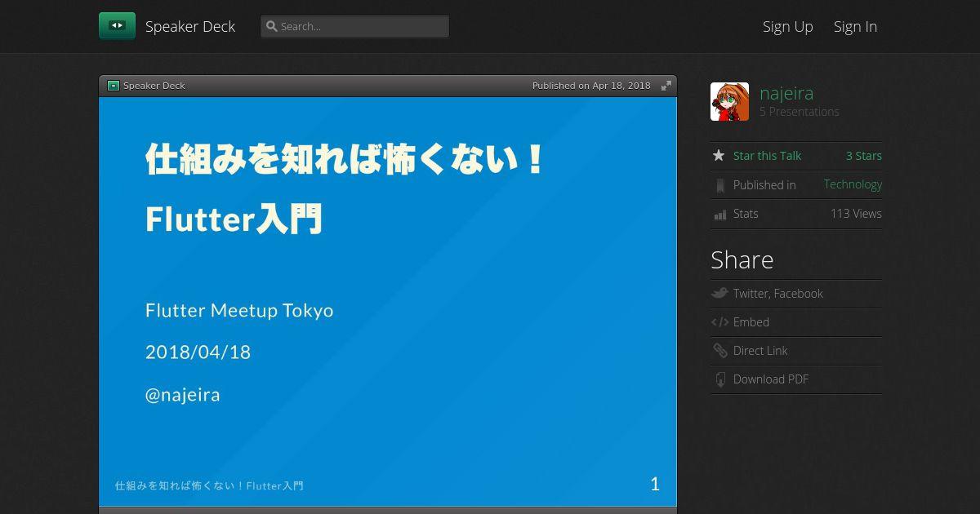980x514 pixels.
Task: Click the Published in label
Action: pos(764,185)
